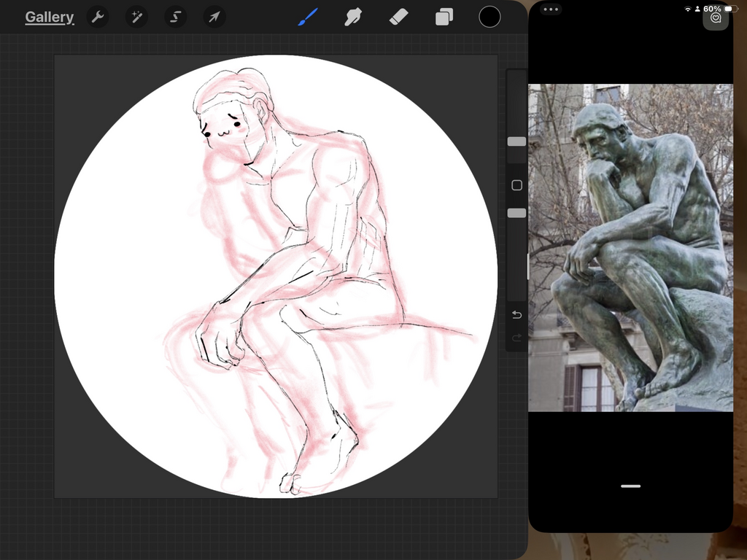
Task: Open the Layers panel
Action: pos(444,17)
